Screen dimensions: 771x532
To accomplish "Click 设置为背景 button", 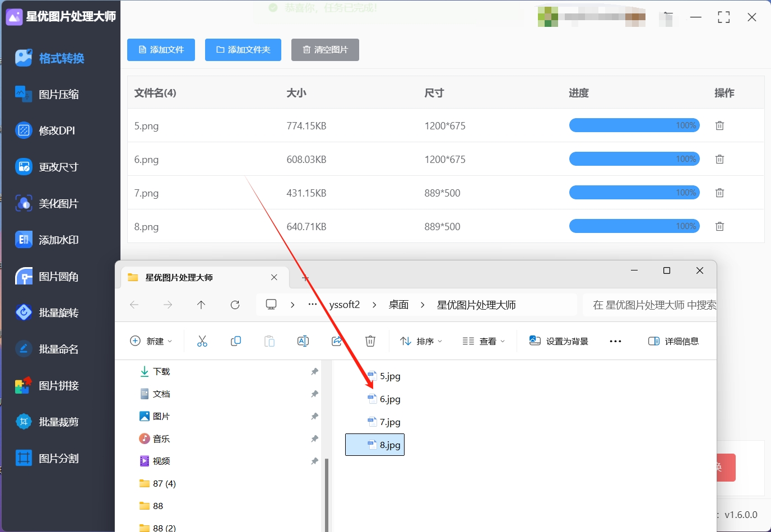I will click(559, 341).
